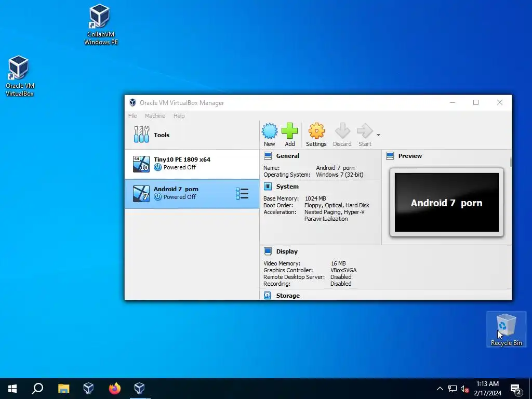
Task: Open Settings with the orange gear icon
Action: coord(316,131)
